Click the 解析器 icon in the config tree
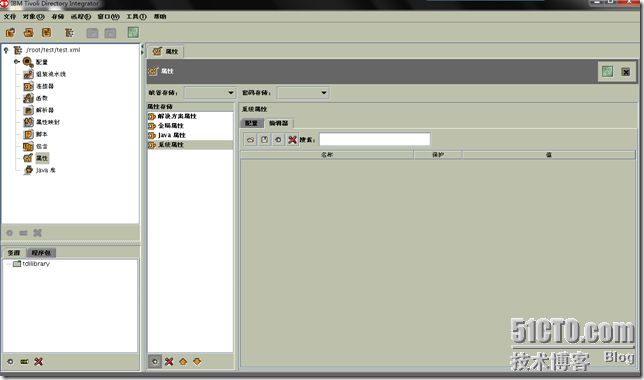The width and height of the screenshot is (644, 380). 28,110
